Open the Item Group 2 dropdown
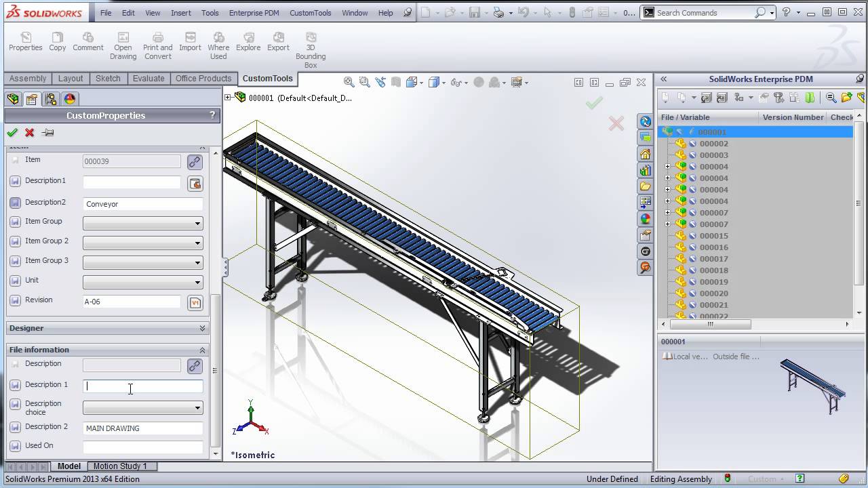The width and height of the screenshot is (868, 488). [142, 243]
